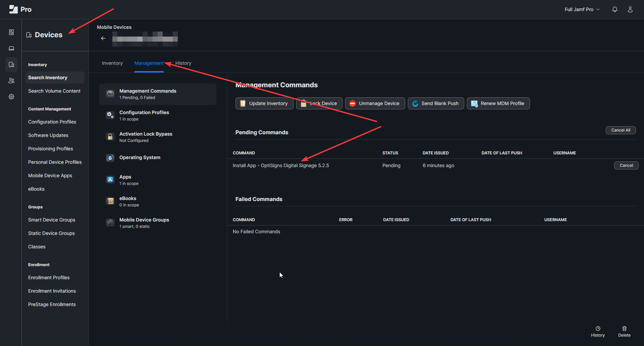This screenshot has width=644, height=346.
Task: Click the Jamf Pro logo
Action: click(x=20, y=9)
